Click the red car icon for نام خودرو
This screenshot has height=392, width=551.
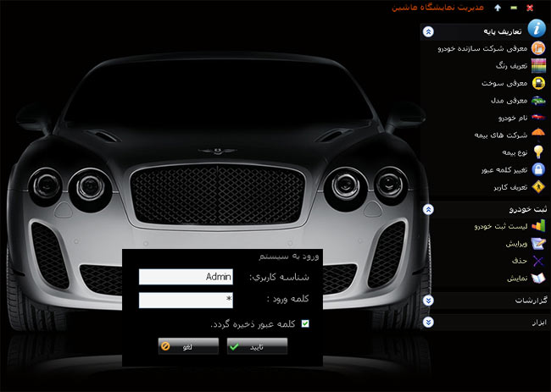538,117
